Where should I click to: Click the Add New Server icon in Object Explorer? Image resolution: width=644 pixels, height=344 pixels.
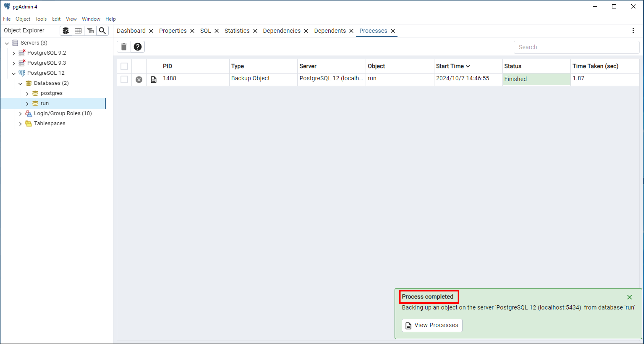click(66, 31)
